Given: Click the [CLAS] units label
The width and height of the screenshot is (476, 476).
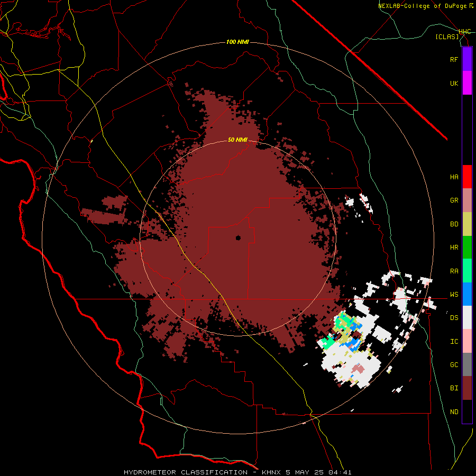Looking at the screenshot, I should [x=447, y=36].
